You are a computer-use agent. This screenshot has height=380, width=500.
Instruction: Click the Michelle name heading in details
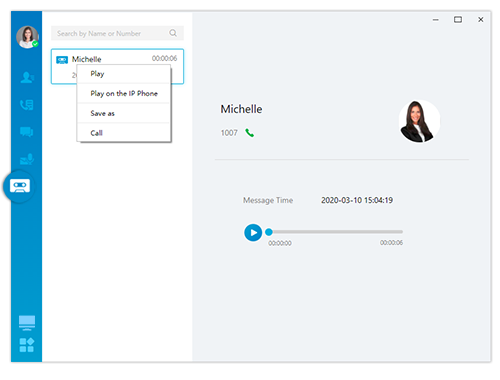point(241,109)
